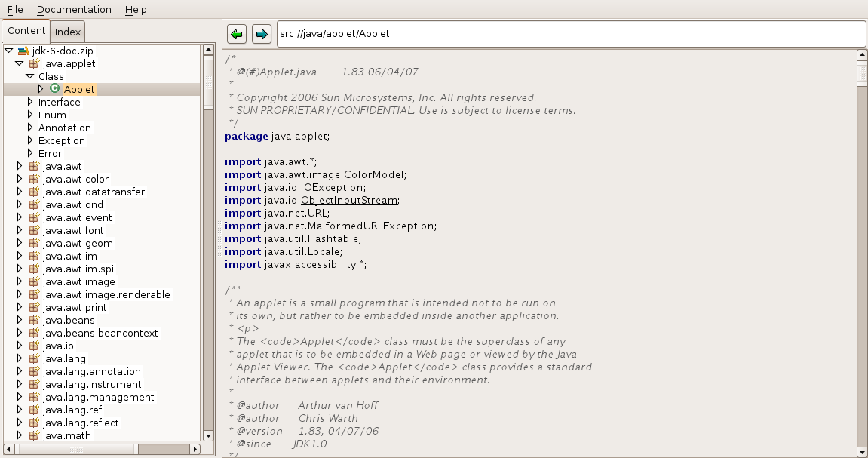The width and height of the screenshot is (868, 458).
Task: Click the tree horizontal scrollbar thumb
Action: [x=75, y=449]
